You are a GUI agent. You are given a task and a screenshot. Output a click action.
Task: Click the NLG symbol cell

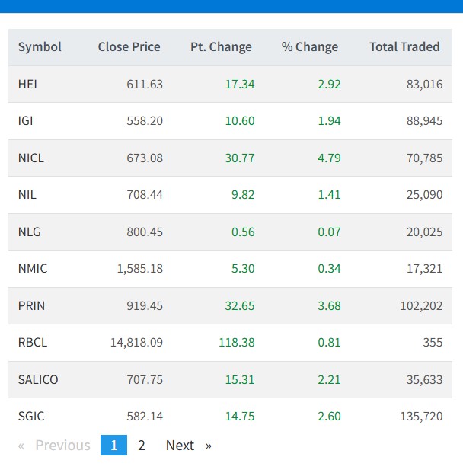point(30,232)
